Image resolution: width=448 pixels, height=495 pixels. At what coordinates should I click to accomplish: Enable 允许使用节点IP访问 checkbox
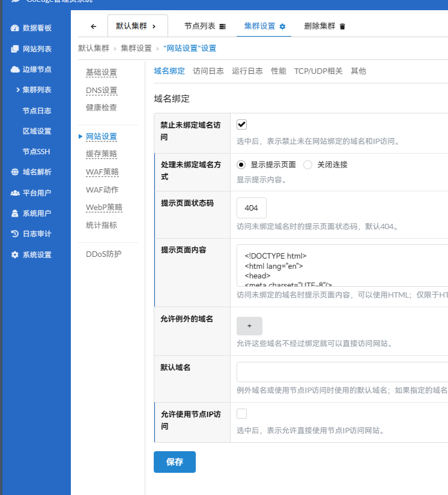point(242,413)
